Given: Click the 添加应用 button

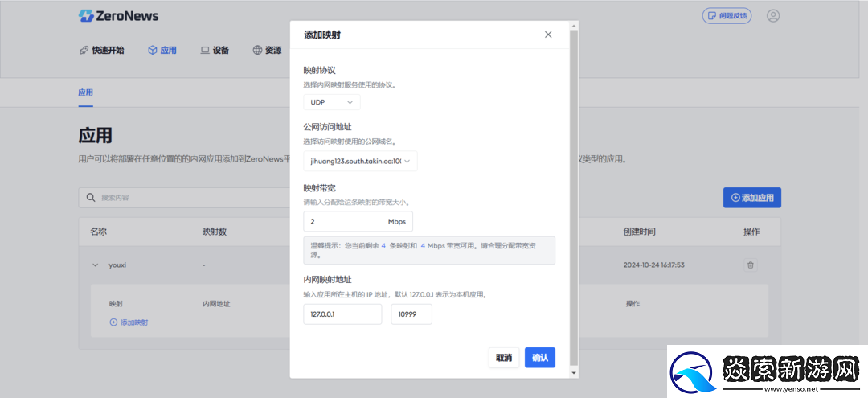Looking at the screenshot, I should pyautogui.click(x=751, y=198).
